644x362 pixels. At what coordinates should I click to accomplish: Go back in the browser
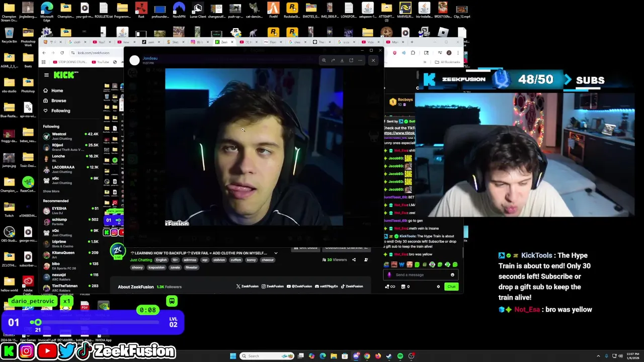pyautogui.click(x=44, y=53)
